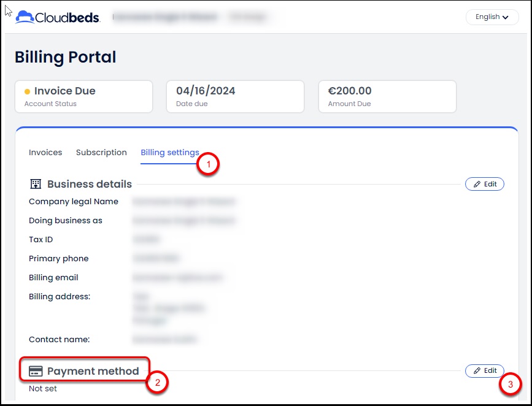Click the Payment method credit card icon
This screenshot has height=406, width=532.
coord(36,371)
